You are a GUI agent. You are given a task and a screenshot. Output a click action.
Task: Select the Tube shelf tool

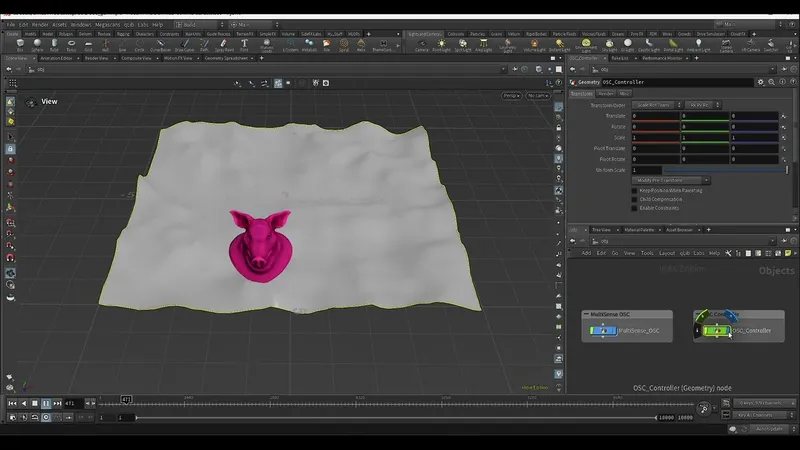(x=54, y=45)
